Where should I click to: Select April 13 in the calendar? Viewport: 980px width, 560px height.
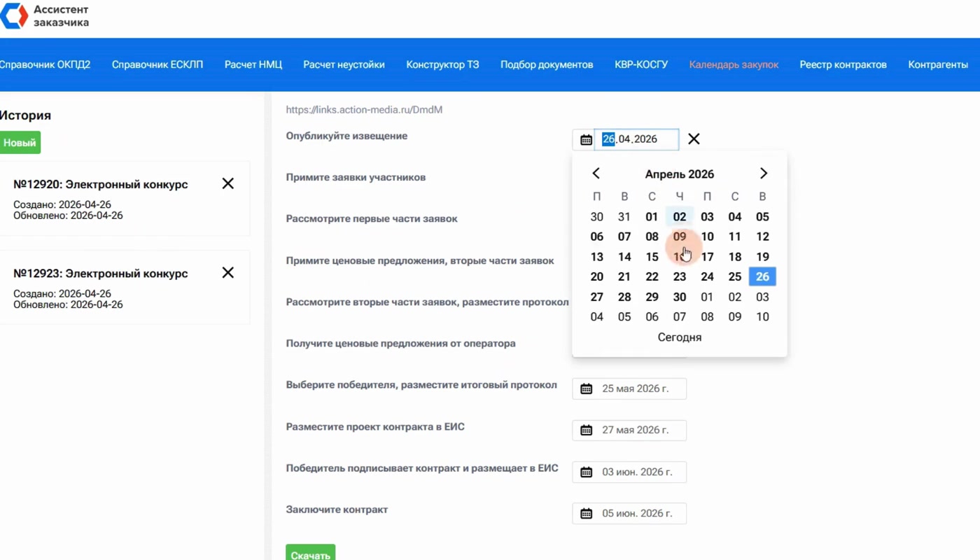[x=597, y=257]
